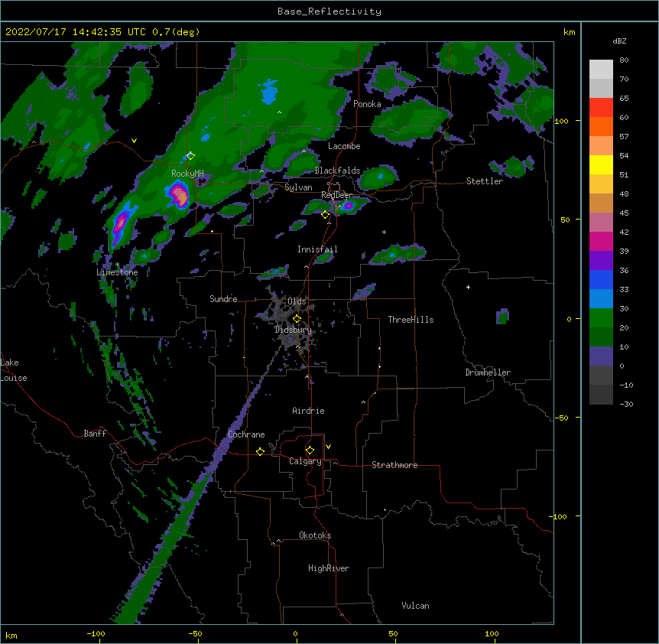Click the Lacombe label

tap(344, 146)
